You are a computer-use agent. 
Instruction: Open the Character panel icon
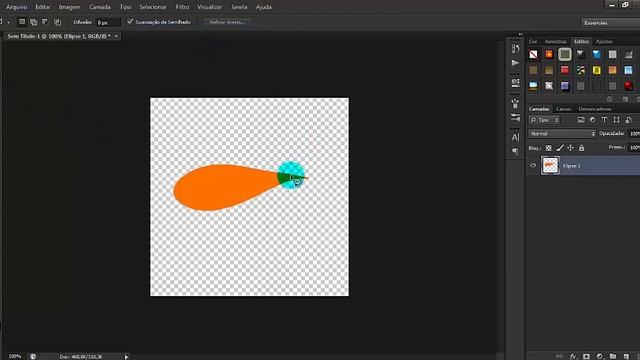[x=516, y=138]
